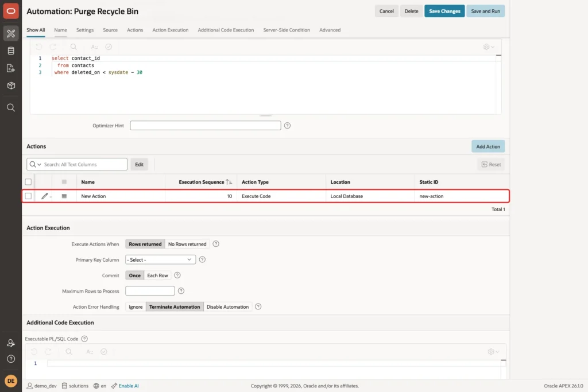Open Administration icon in sidebar
Screen dimensions: 588x392
tap(11, 343)
